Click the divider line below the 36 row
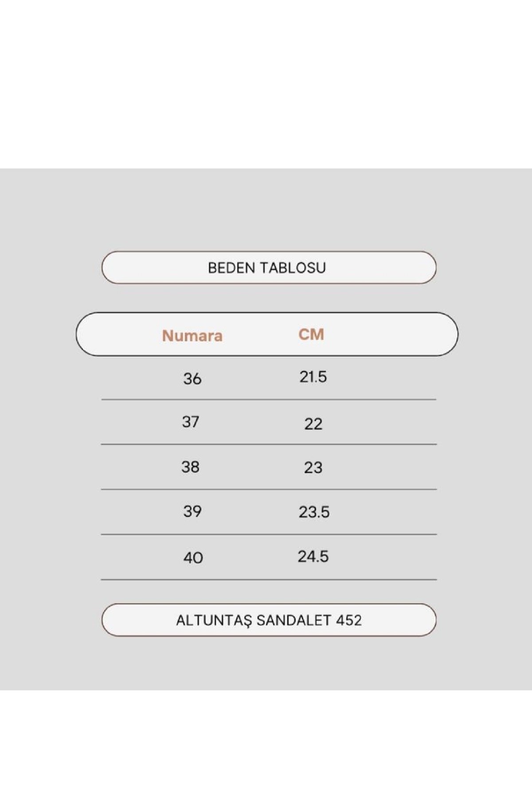Viewport: 532px width, 798px height. [269, 399]
